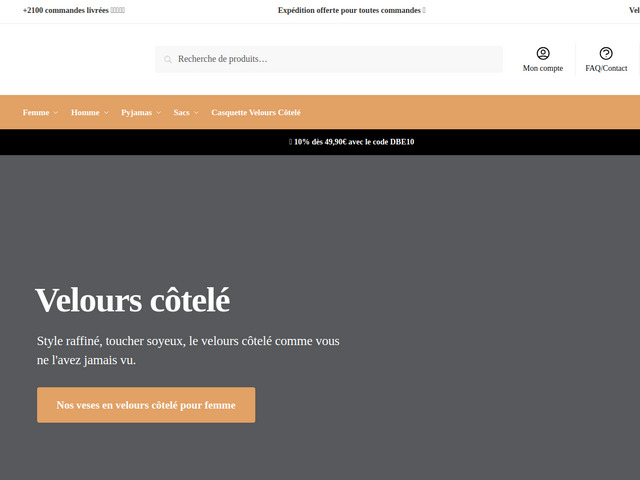The width and height of the screenshot is (640, 480).
Task: Click the icon before 10% promo text
Action: click(x=290, y=142)
